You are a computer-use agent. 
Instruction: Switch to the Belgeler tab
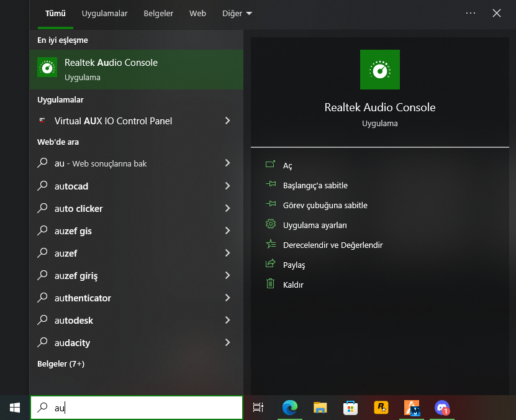(158, 14)
